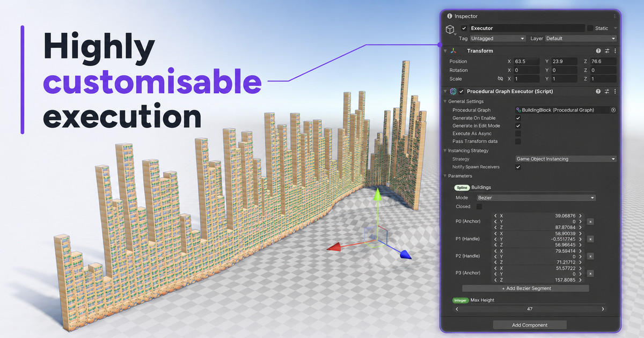The height and width of the screenshot is (338, 644).
Task: Open the spline Mode dropdown showing Bezier
Action: [x=536, y=198]
